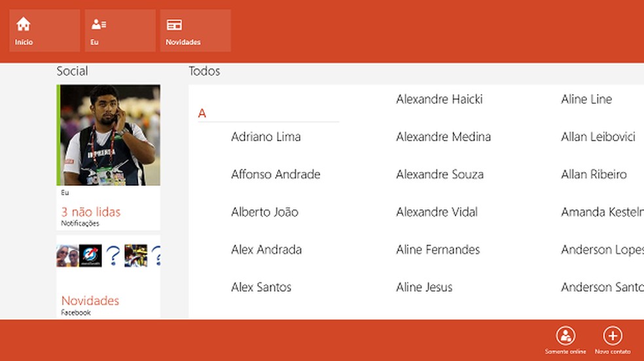Open contact Alex Santos
Image resolution: width=644 pixels, height=361 pixels.
[261, 287]
